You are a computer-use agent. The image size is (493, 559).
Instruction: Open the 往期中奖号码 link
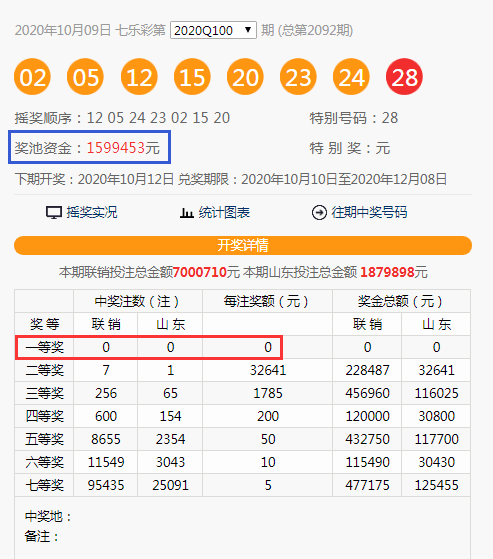point(369,212)
